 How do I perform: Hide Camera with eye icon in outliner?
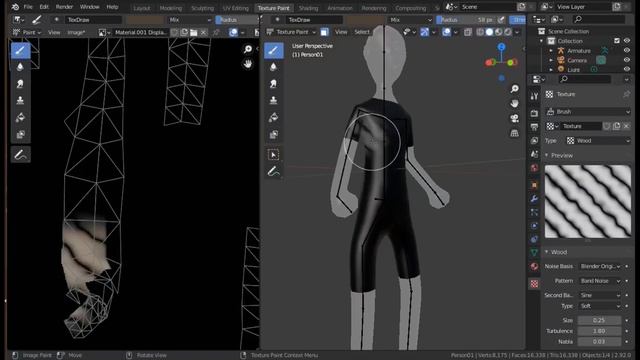(627, 60)
